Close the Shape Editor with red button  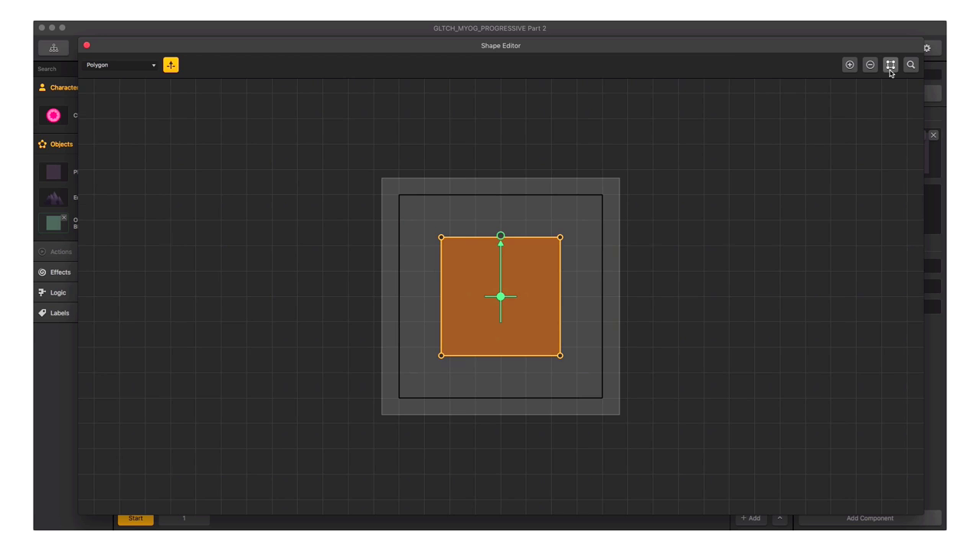(x=87, y=45)
